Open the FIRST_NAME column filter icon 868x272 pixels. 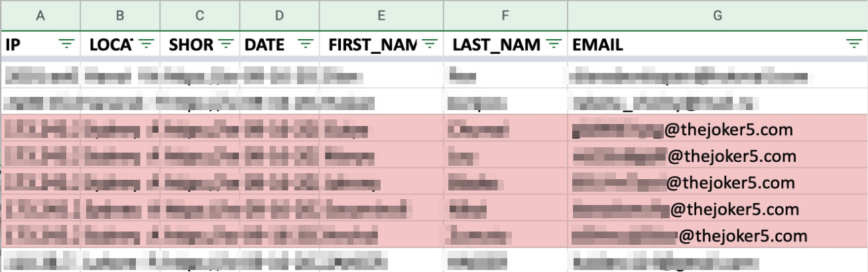coord(430,44)
